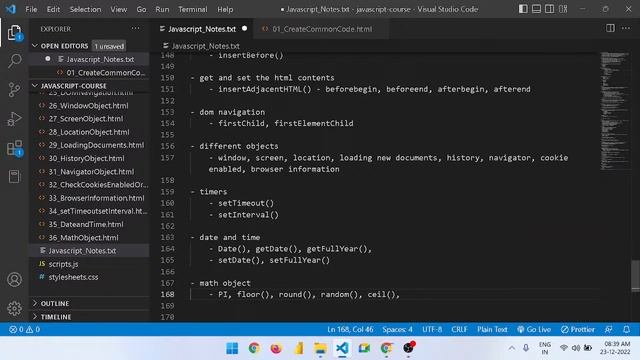The image size is (640, 360).
Task: Open the Help menu
Action: (225, 9)
